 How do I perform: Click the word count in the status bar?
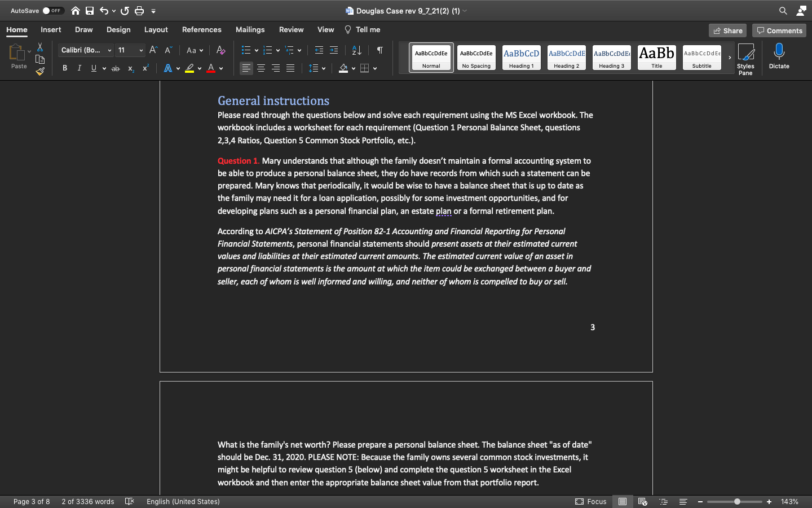pyautogui.click(x=87, y=501)
